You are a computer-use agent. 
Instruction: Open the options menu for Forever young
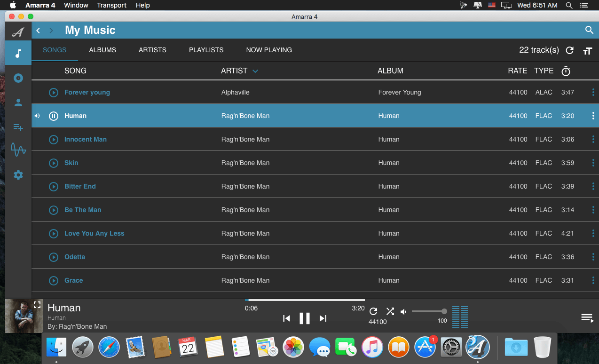[593, 92]
